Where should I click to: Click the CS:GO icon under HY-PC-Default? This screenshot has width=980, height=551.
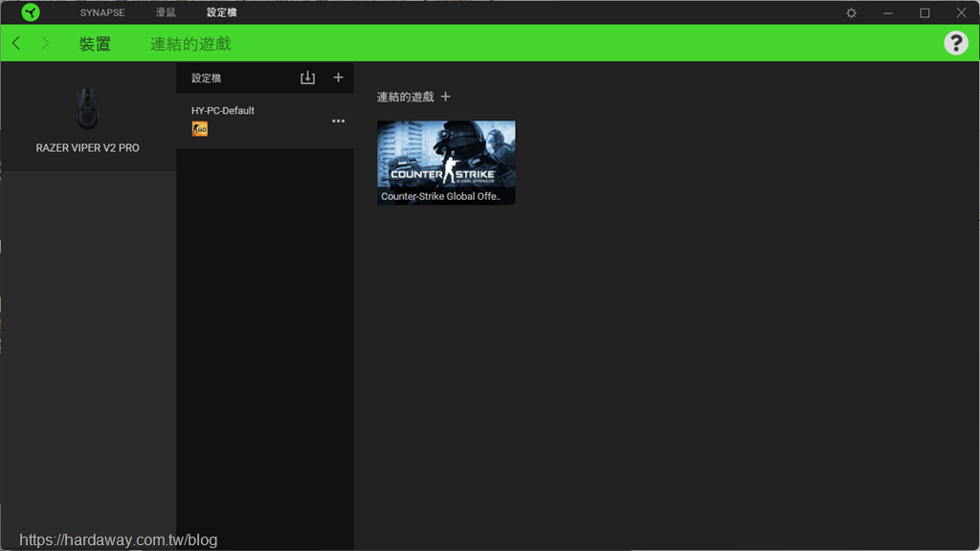coord(199,129)
